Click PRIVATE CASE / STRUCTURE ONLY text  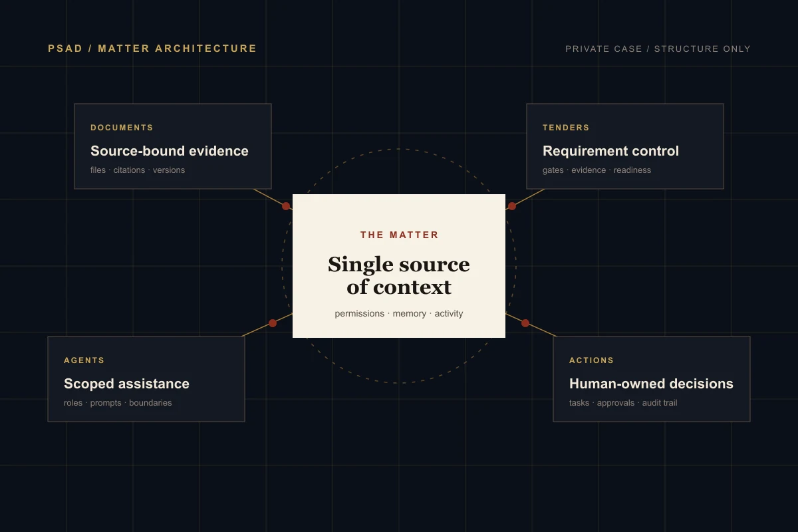pyautogui.click(x=658, y=49)
